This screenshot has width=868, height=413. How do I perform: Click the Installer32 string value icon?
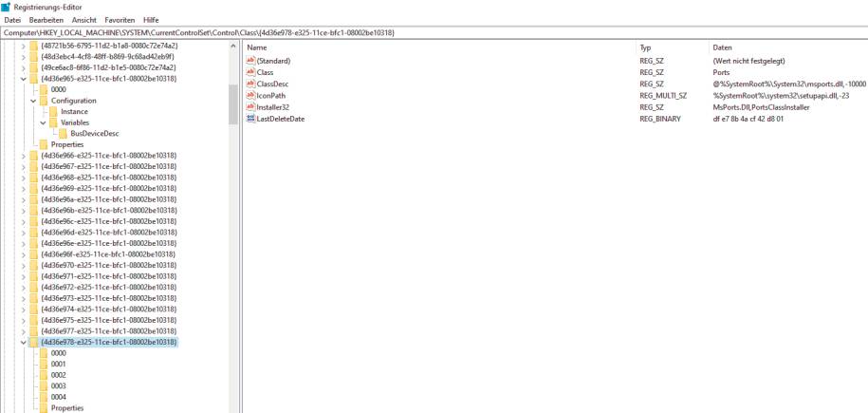click(250, 107)
